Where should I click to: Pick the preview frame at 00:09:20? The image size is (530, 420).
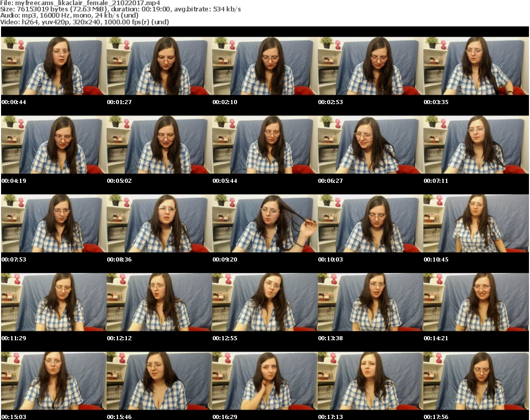(x=264, y=224)
